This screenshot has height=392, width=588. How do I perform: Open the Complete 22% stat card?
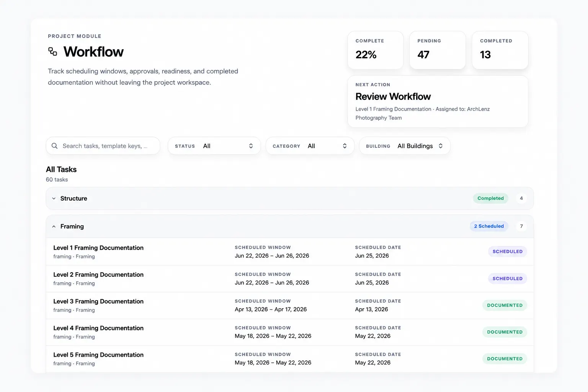(x=376, y=50)
